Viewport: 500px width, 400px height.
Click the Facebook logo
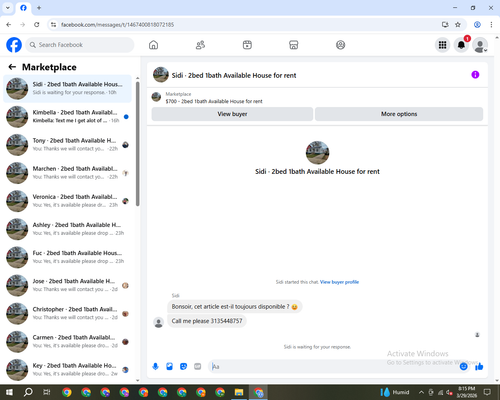tap(14, 45)
